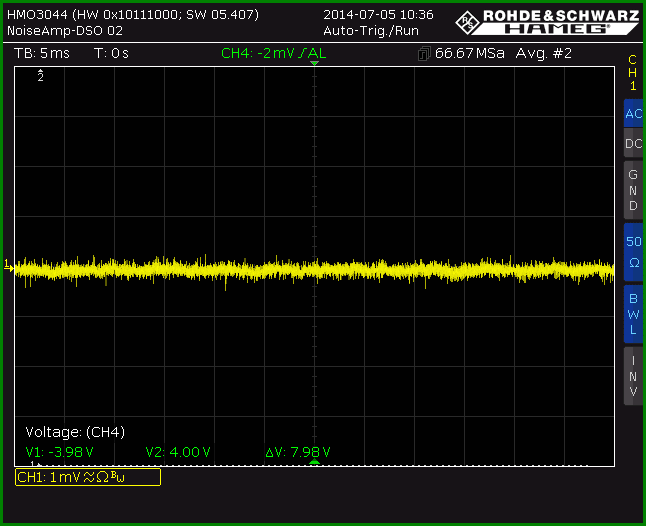646x526 pixels.
Task: Click the green time reference marker at bottom
Action: (x=314, y=462)
